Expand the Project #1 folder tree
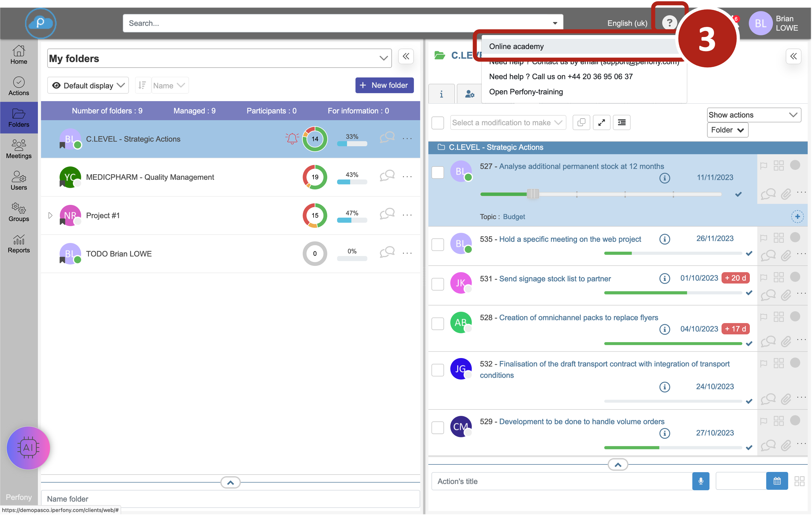The width and height of the screenshot is (812, 515). (50, 215)
